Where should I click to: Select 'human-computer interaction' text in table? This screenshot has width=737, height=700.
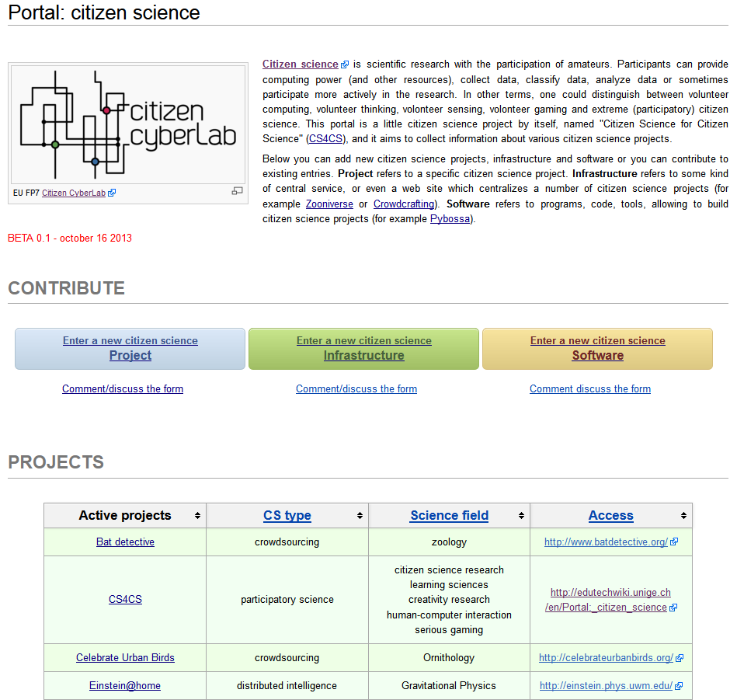(x=449, y=615)
